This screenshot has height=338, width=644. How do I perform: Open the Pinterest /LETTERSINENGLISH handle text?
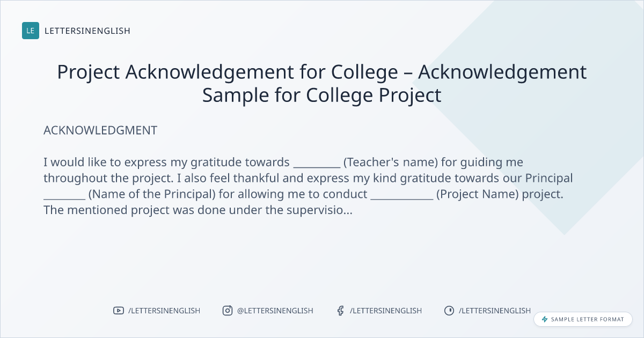[495, 311]
